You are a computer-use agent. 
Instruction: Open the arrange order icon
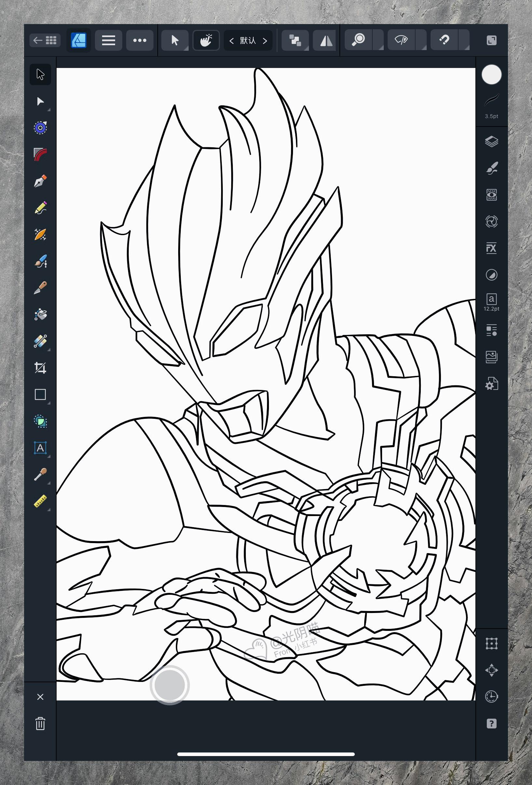coord(295,41)
